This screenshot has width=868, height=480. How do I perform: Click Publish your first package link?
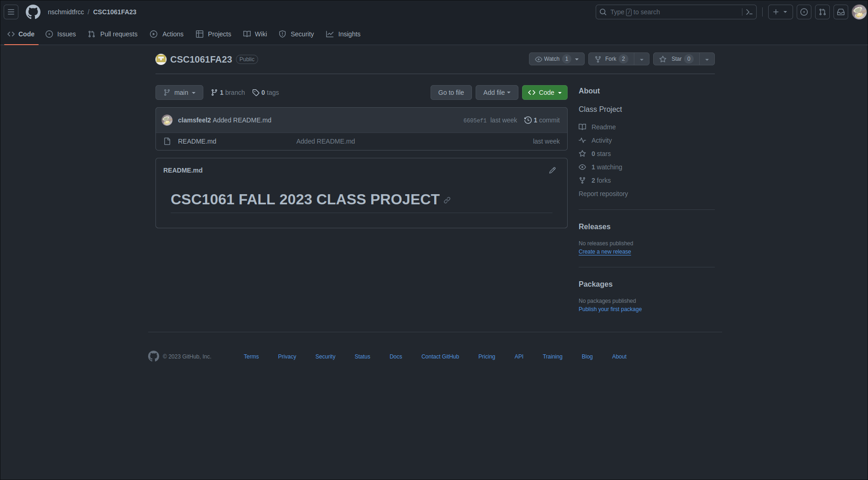[x=610, y=309]
